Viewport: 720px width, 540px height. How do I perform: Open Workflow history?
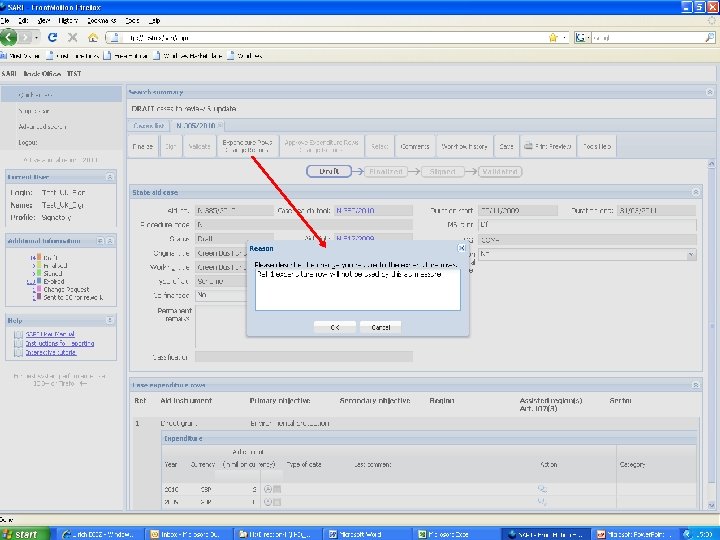(464, 146)
